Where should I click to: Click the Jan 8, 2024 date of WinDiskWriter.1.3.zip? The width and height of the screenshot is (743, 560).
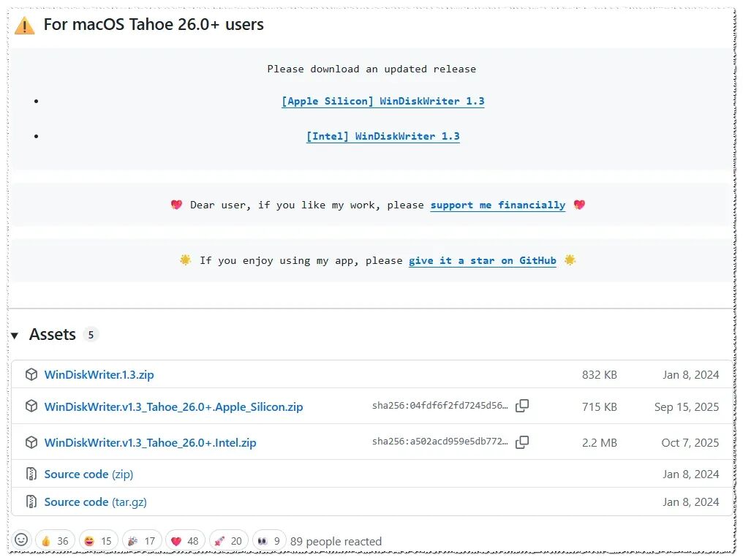[691, 375]
